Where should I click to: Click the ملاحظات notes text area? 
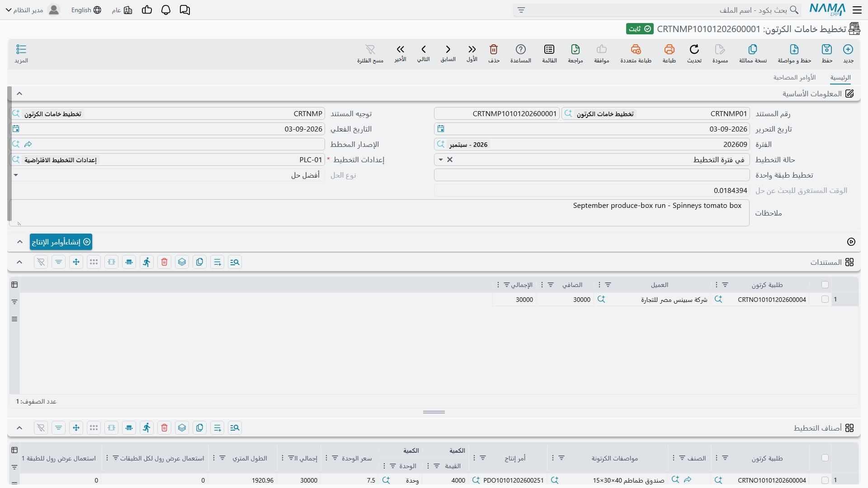[x=380, y=213]
